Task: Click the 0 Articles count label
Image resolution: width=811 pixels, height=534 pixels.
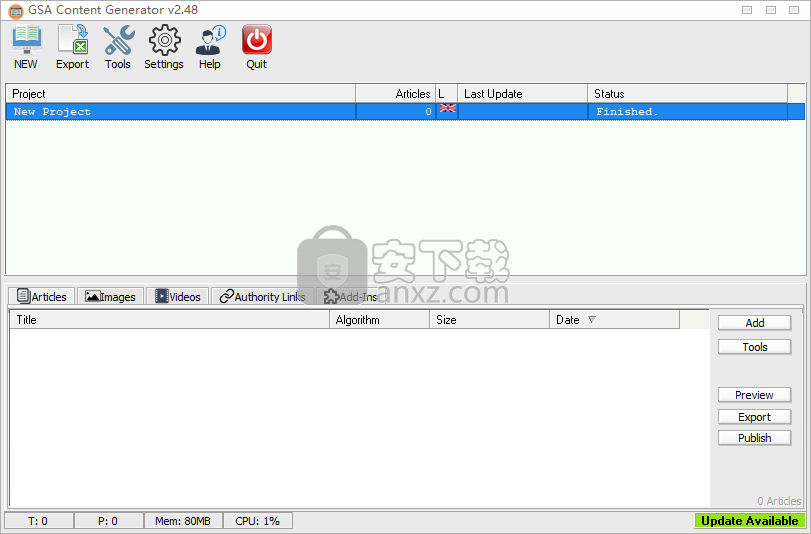Action: 779,501
